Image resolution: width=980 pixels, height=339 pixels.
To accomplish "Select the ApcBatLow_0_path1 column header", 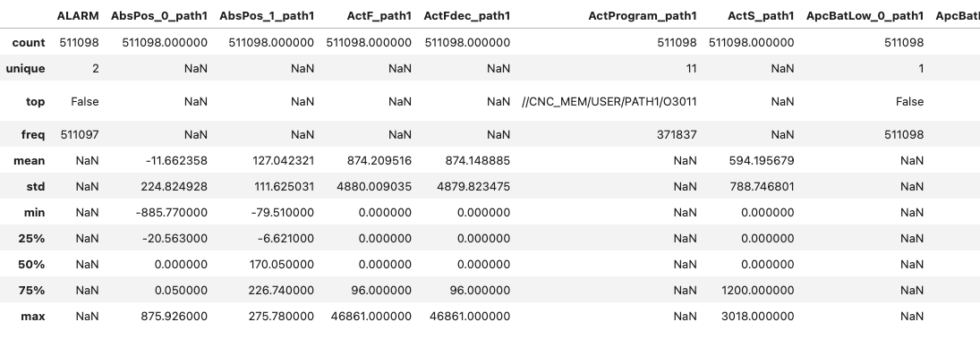I will (865, 15).
